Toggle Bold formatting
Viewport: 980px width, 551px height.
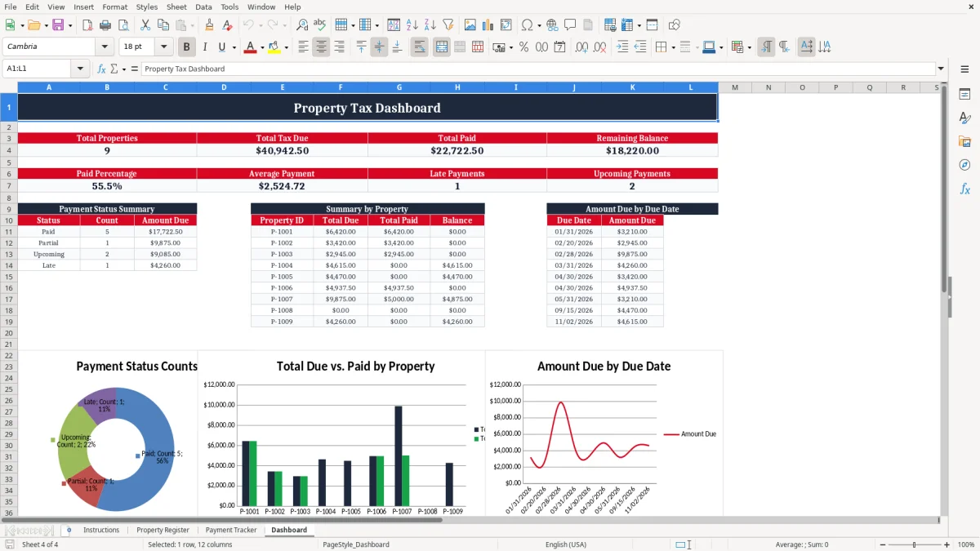187,47
